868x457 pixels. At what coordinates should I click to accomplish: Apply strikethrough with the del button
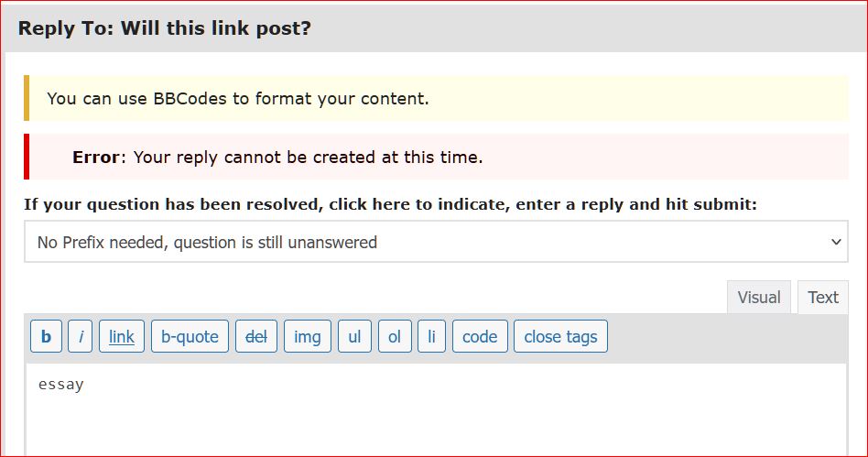point(256,337)
